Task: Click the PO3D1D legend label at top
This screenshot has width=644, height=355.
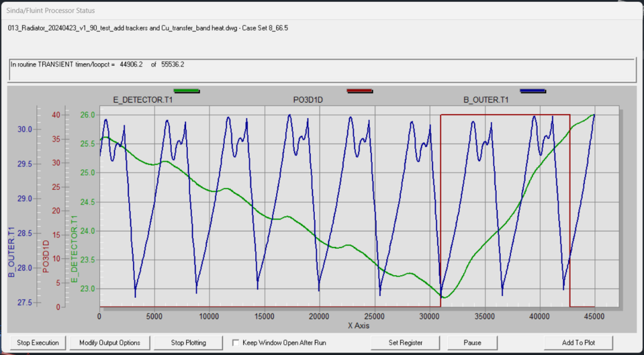Action: tap(308, 100)
